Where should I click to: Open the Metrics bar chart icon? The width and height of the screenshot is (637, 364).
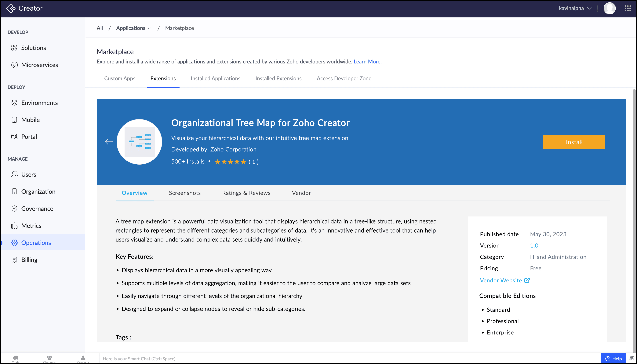[15, 226]
